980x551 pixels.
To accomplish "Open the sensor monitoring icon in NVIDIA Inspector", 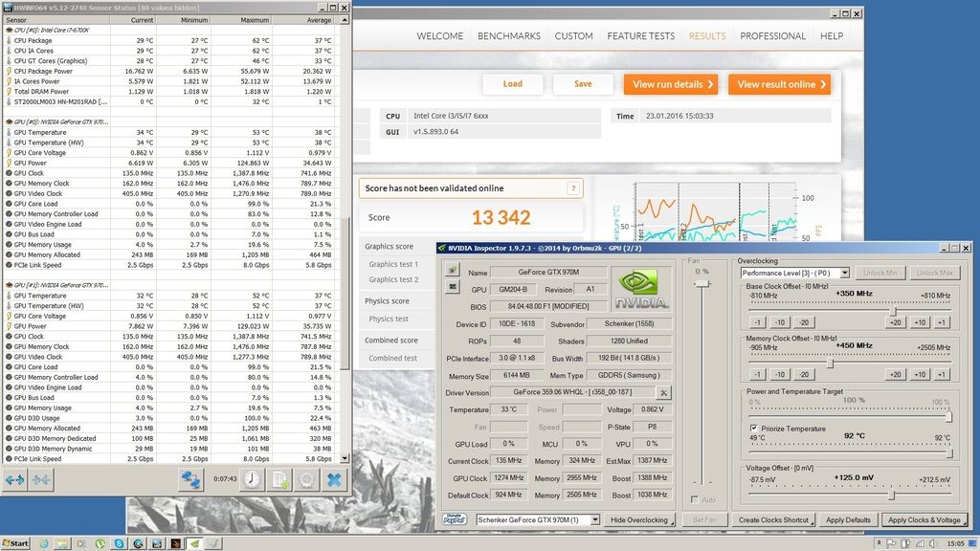I will (452, 287).
